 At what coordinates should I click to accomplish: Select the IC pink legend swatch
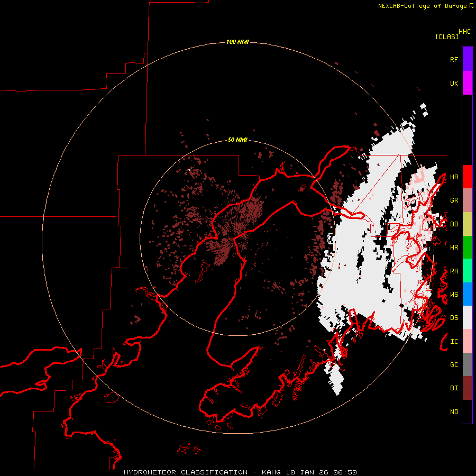pyautogui.click(x=467, y=341)
